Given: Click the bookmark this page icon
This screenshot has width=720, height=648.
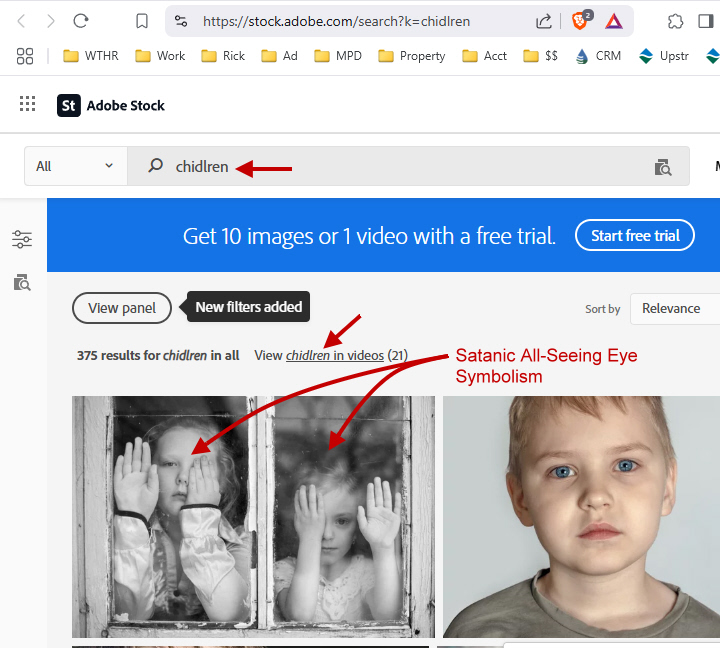Looking at the screenshot, I should pos(142,21).
